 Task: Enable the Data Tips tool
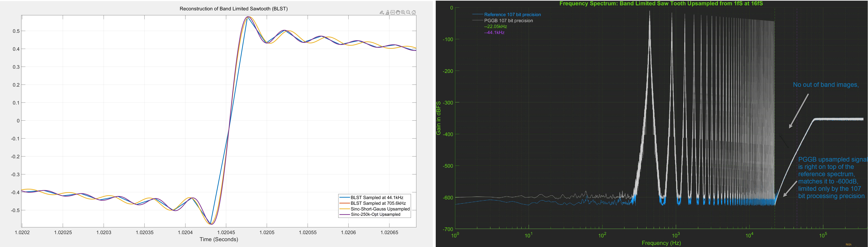393,12
